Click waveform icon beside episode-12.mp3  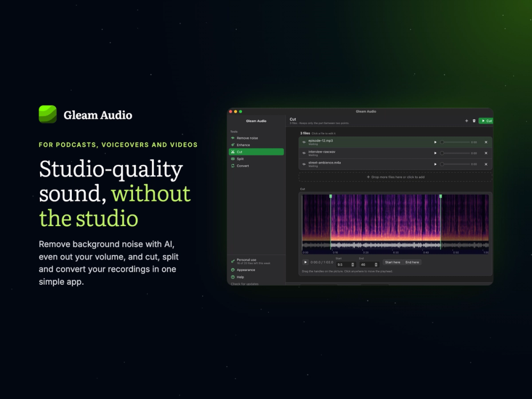(304, 142)
